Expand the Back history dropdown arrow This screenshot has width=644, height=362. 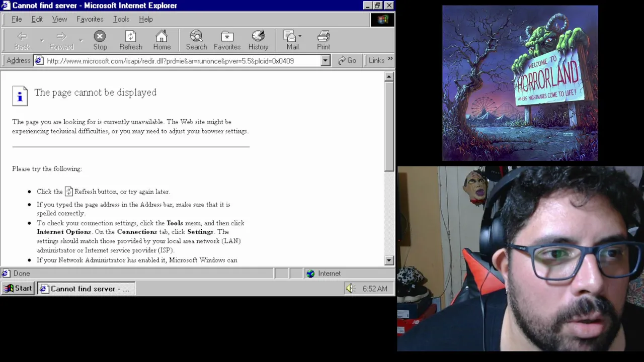tap(41, 41)
